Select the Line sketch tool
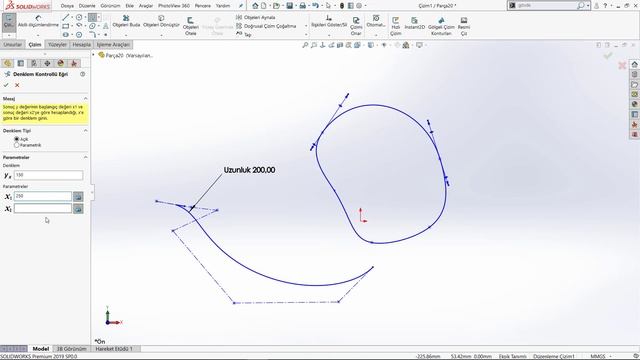Screen dimensions: 640x360 pyautogui.click(x=65, y=17)
